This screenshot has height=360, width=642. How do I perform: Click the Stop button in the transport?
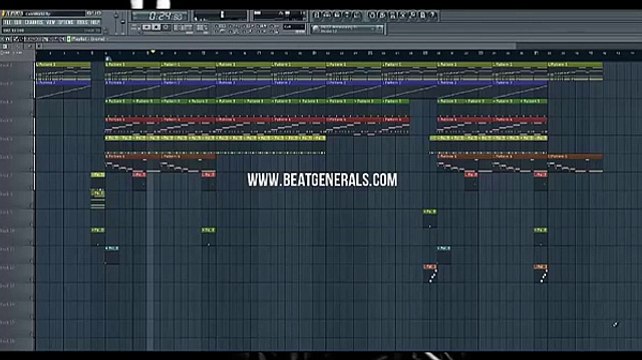(156, 27)
